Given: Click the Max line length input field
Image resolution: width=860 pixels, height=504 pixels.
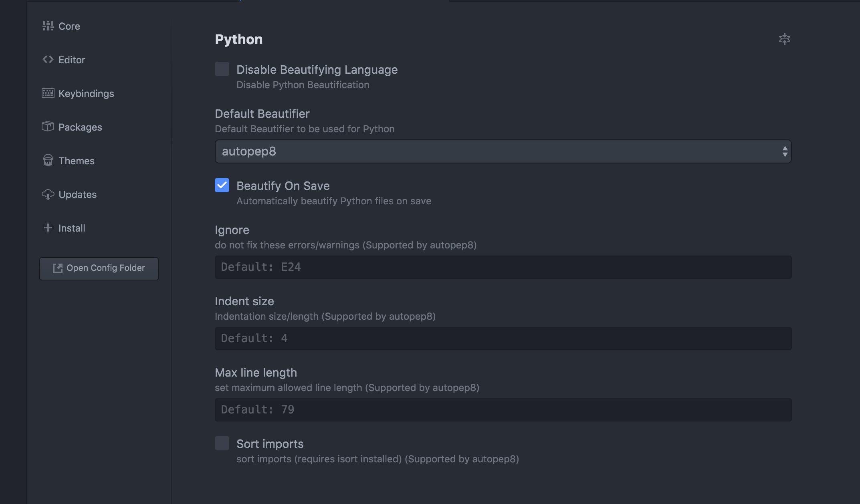Looking at the screenshot, I should coord(503,409).
